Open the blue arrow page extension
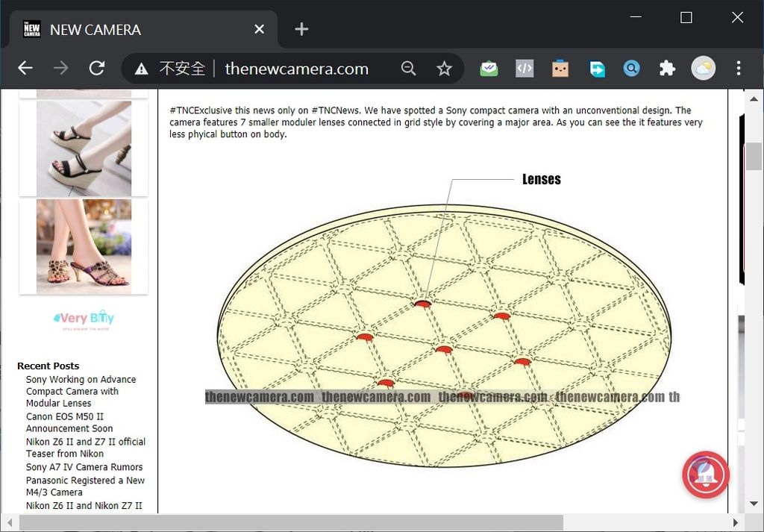 point(596,69)
